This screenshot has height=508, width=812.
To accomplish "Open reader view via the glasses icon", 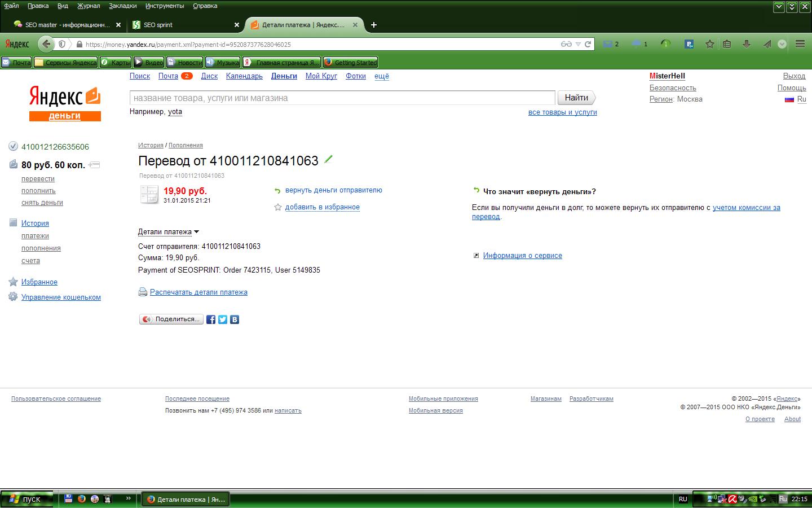I will [x=566, y=44].
